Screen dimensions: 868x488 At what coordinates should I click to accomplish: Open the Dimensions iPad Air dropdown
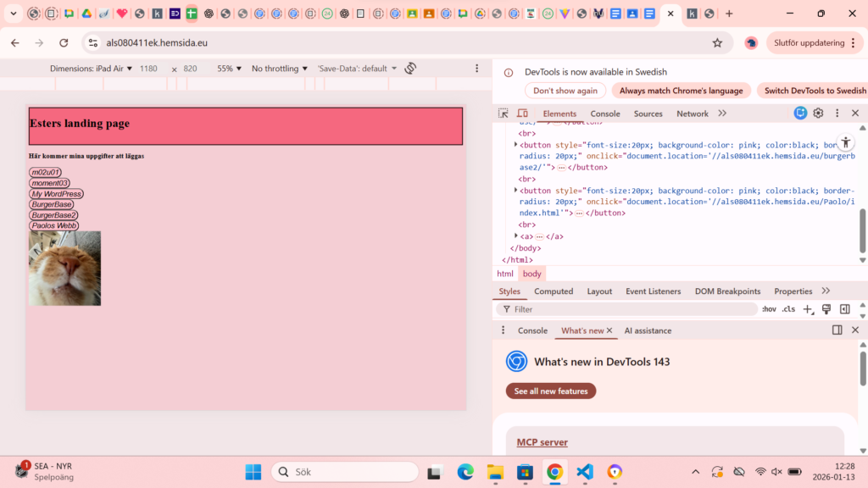91,69
